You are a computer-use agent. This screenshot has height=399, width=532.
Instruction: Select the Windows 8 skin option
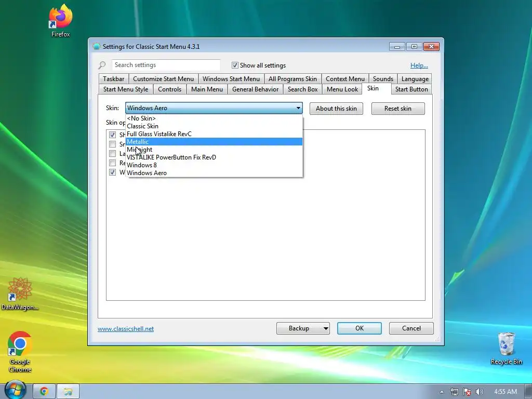[214, 165]
